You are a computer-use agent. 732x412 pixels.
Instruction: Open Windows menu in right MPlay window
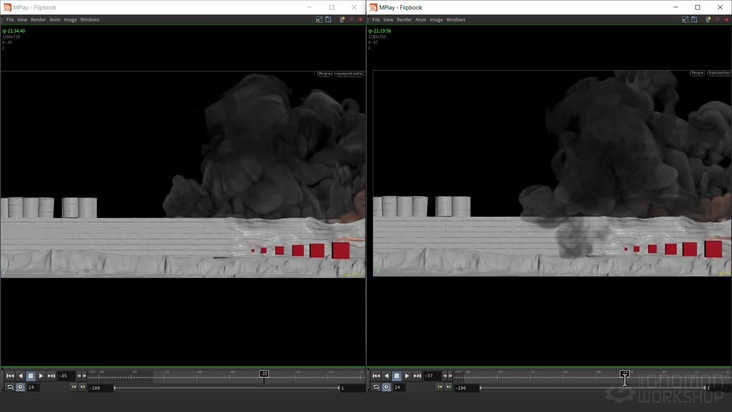tap(456, 20)
